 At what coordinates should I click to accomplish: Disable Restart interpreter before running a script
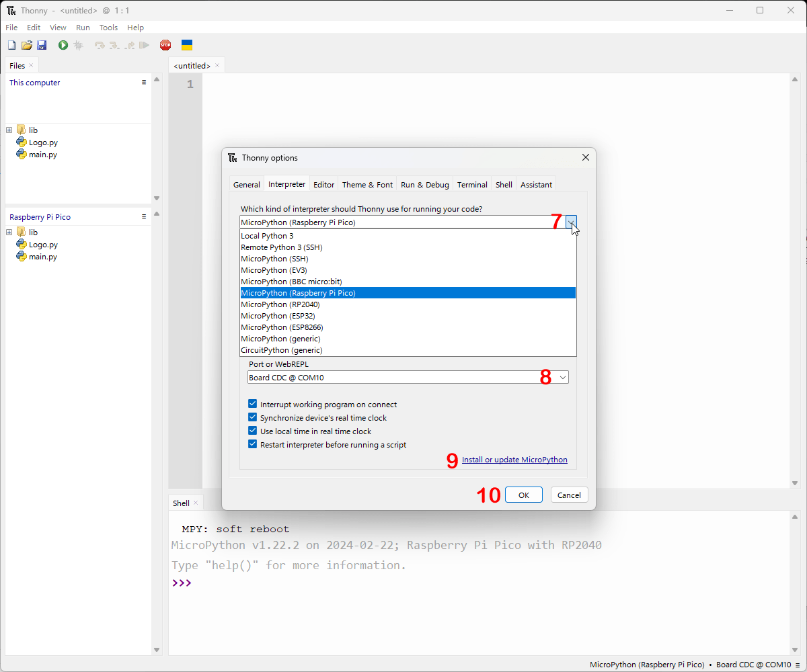tap(252, 444)
